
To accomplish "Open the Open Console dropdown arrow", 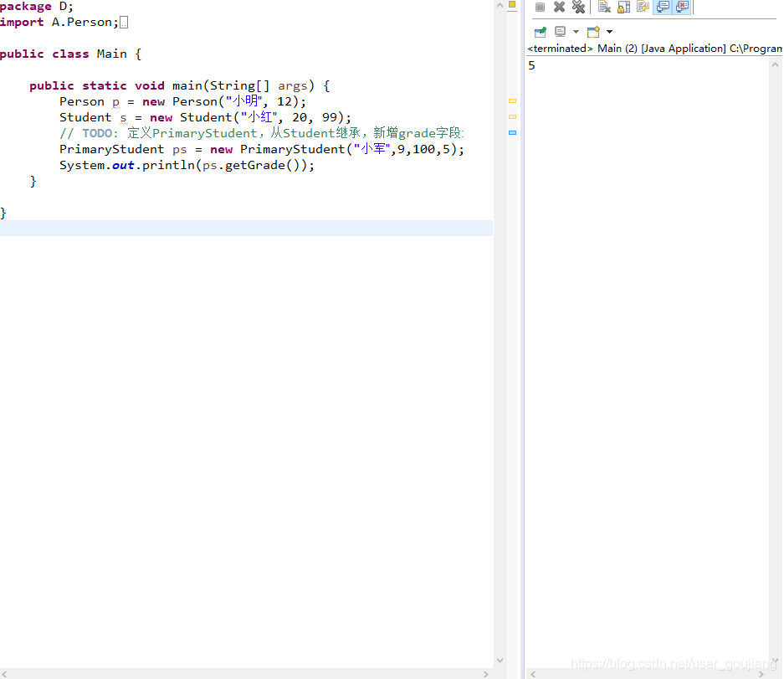I will [609, 32].
